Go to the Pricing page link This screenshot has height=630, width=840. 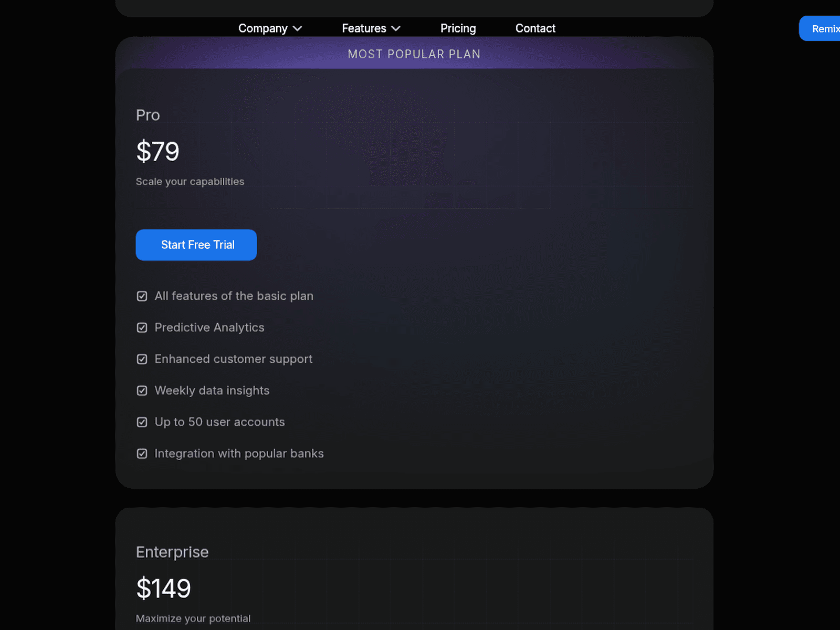(458, 28)
